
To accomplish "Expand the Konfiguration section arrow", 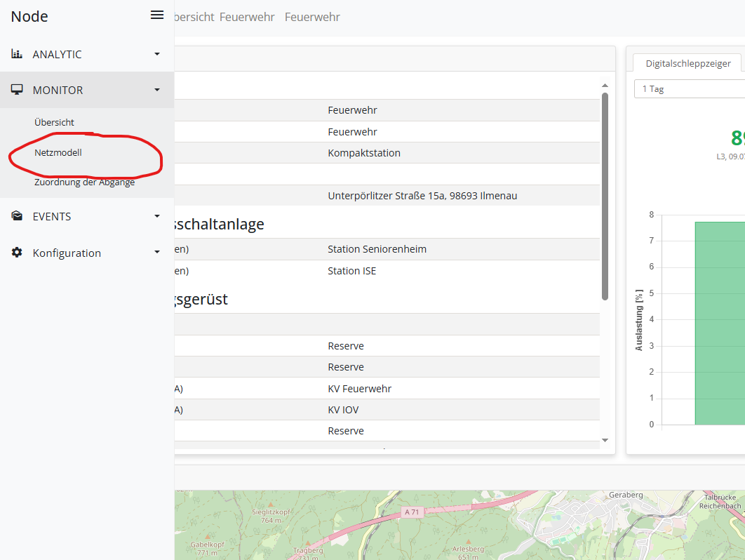I will point(157,253).
